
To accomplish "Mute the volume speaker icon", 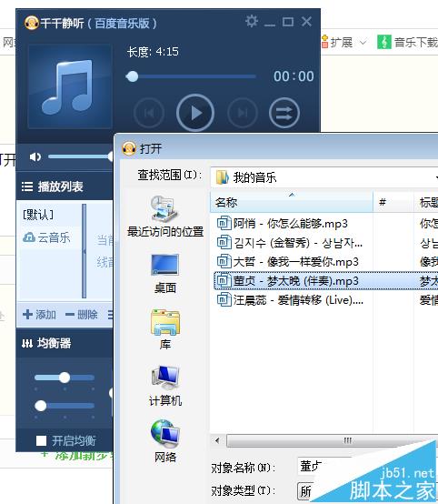I will pyautogui.click(x=35, y=156).
